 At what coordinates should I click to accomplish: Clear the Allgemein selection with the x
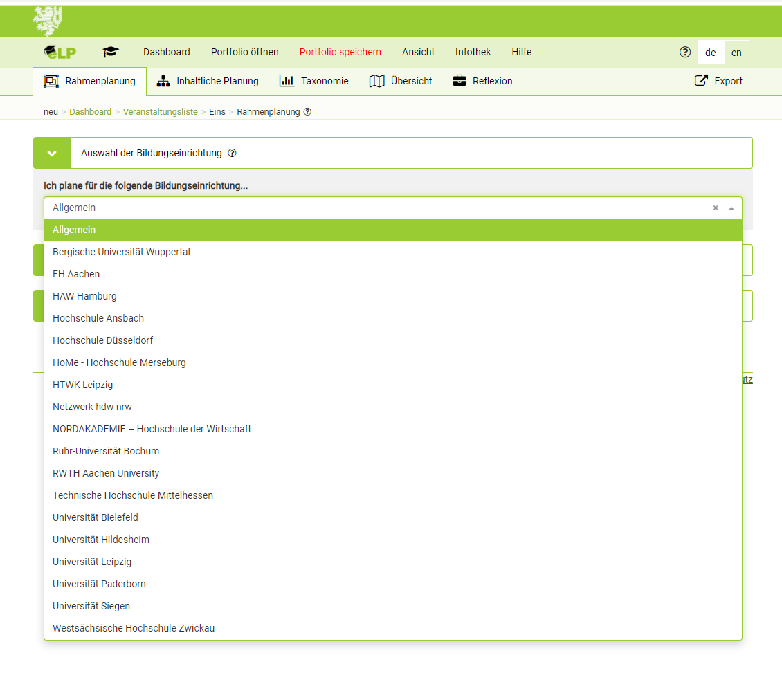(716, 208)
